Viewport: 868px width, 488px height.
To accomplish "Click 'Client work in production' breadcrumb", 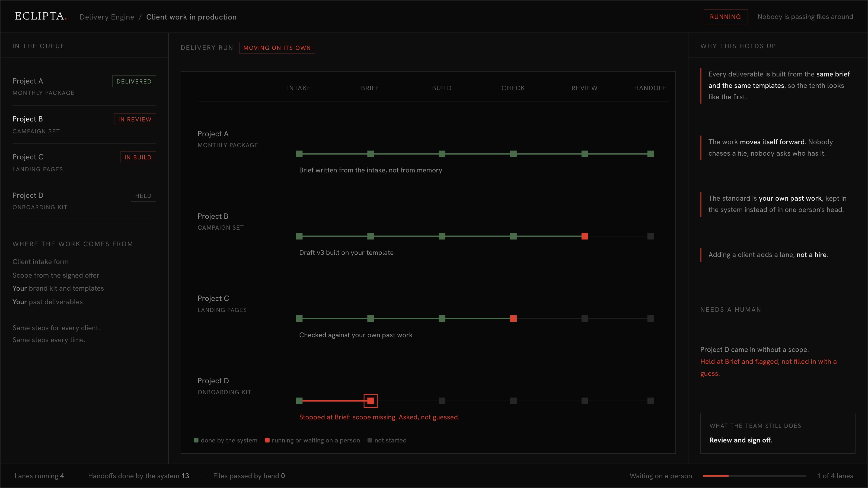I will pos(191,17).
